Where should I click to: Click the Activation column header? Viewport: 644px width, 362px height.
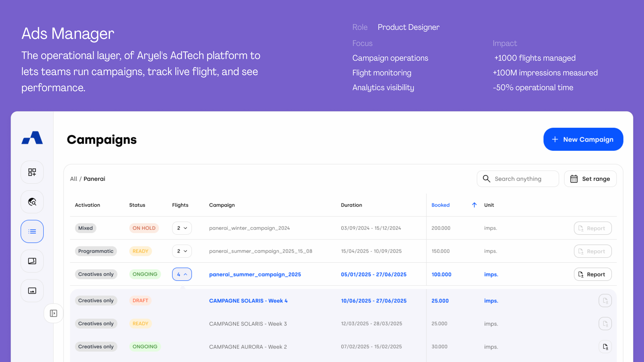88,205
